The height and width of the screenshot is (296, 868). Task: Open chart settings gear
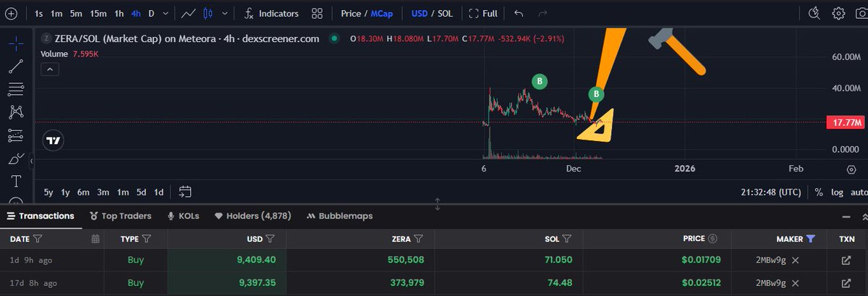(838, 13)
